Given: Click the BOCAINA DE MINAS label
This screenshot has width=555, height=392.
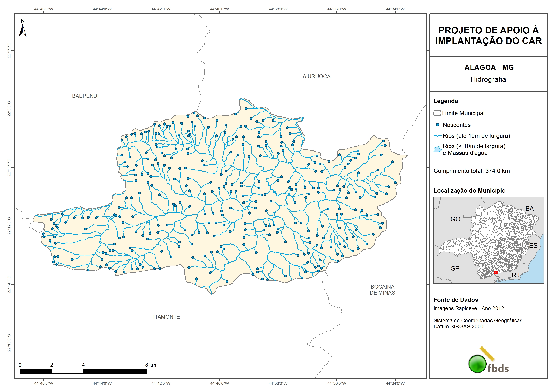Looking at the screenshot, I should click(382, 290).
